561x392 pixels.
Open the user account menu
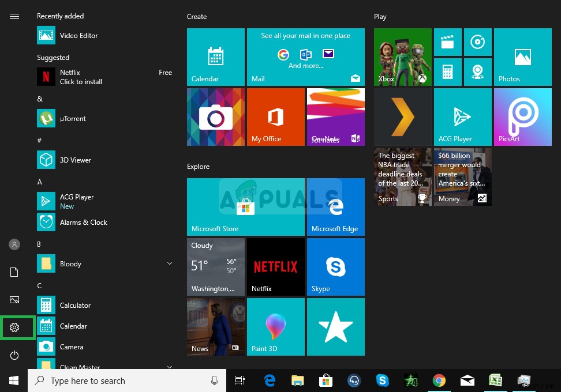tap(14, 244)
